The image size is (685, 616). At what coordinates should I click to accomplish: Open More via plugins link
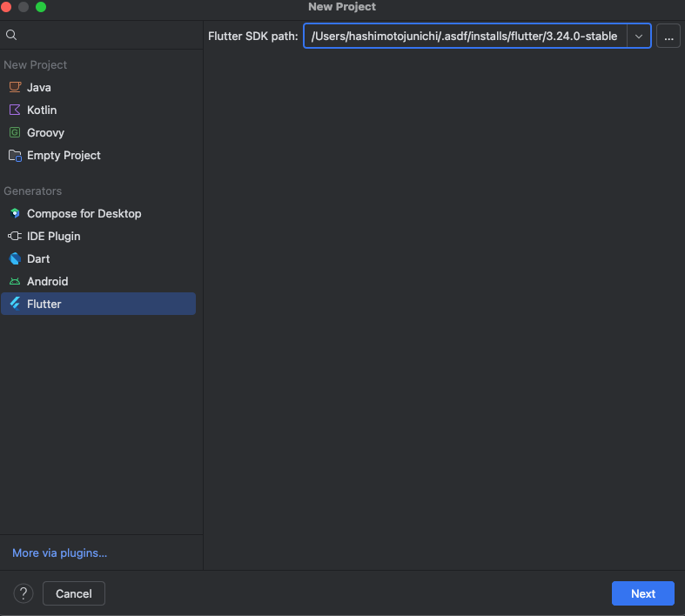[60, 553]
